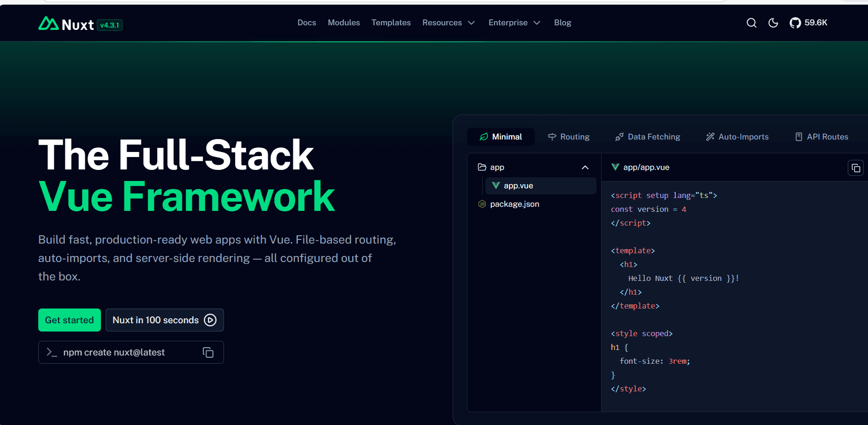Visit the Blog link
Screen dimensions: 868x425
click(562, 23)
